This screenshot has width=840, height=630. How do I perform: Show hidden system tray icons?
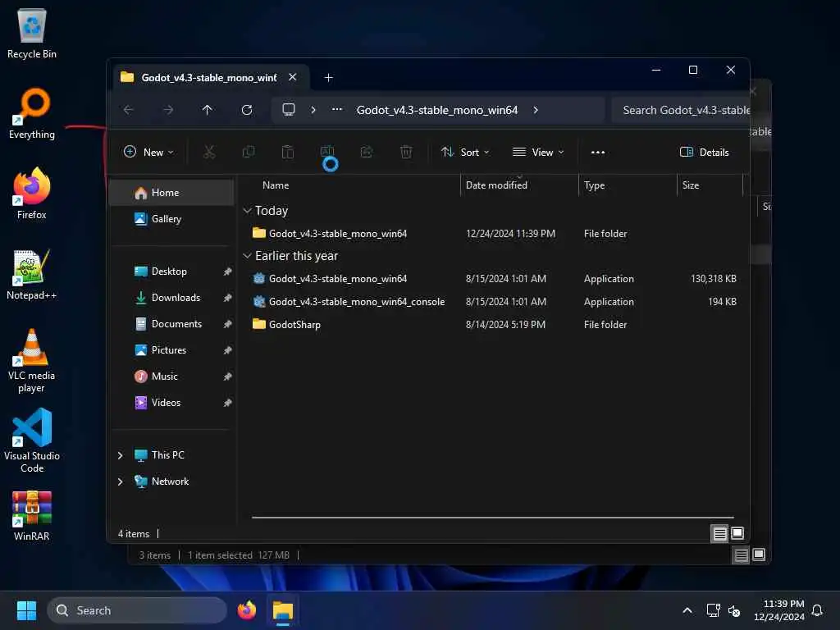click(x=687, y=610)
